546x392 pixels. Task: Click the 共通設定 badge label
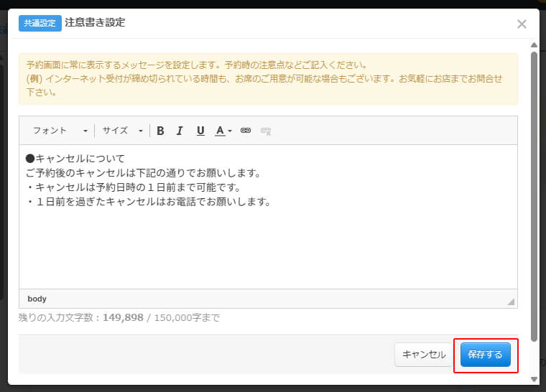point(40,23)
